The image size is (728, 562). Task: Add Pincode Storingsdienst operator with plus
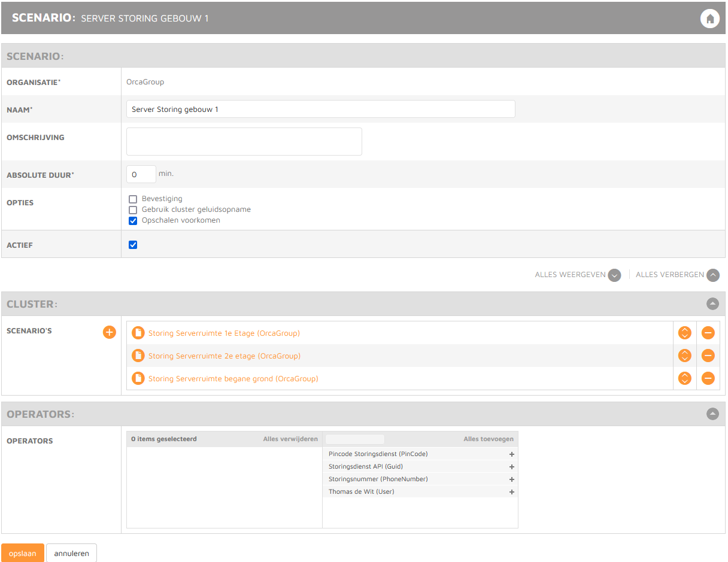[512, 454]
